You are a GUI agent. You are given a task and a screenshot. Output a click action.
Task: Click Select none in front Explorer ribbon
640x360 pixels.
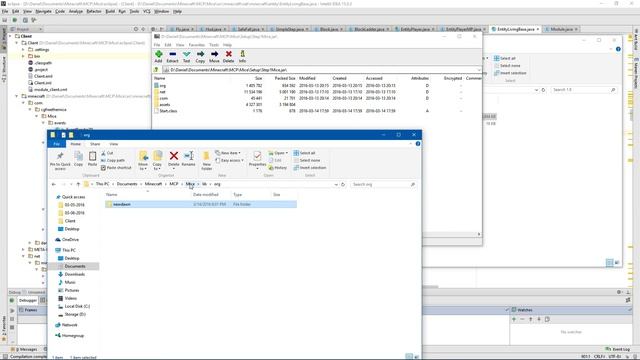tap(307, 160)
